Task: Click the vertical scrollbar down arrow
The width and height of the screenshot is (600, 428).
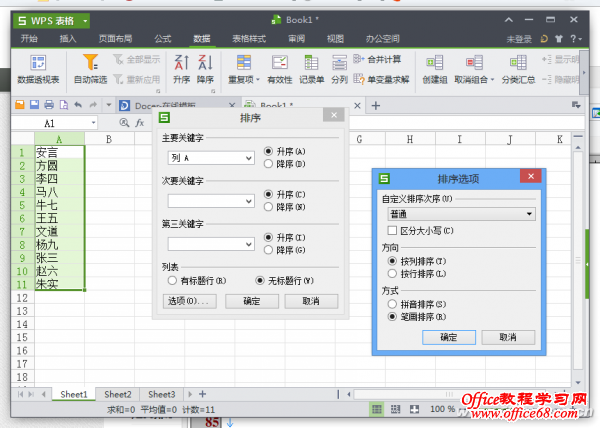Action: [578, 383]
